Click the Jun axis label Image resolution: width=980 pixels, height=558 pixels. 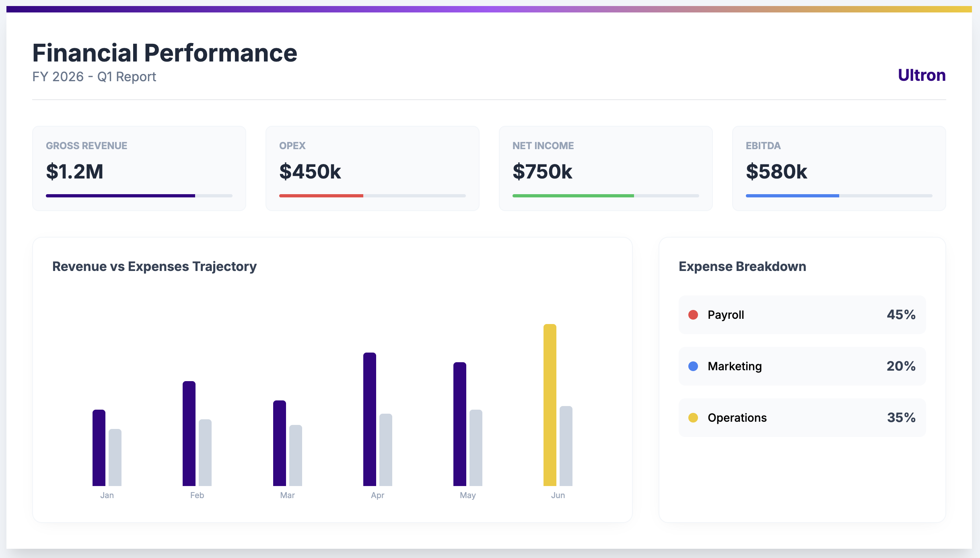click(558, 495)
